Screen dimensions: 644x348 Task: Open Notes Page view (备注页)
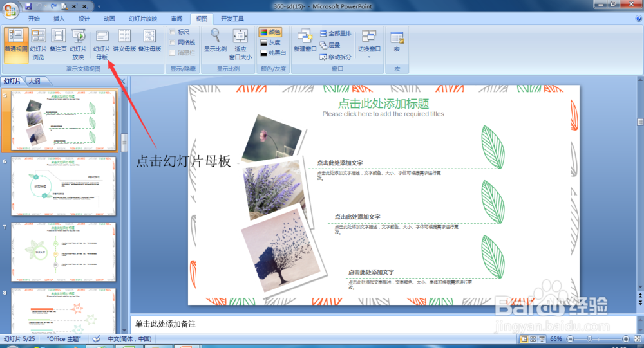click(x=58, y=41)
